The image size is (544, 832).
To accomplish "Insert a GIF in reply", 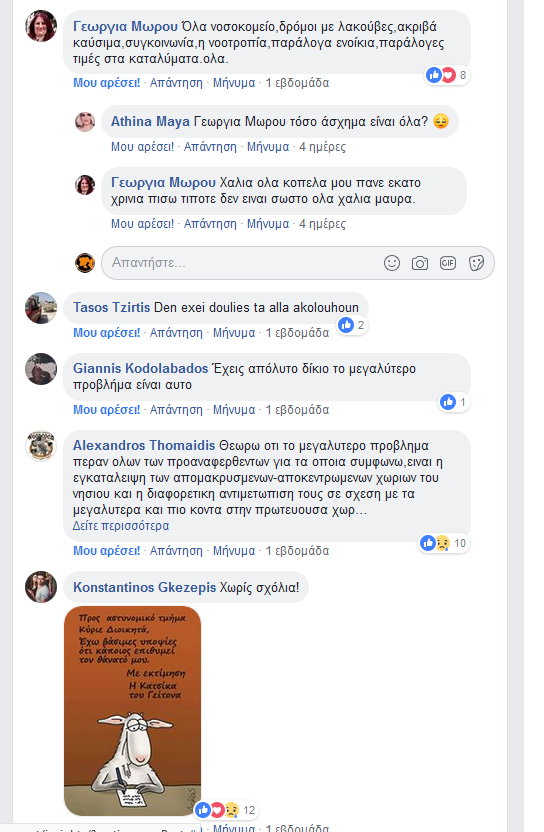I will pos(448,263).
